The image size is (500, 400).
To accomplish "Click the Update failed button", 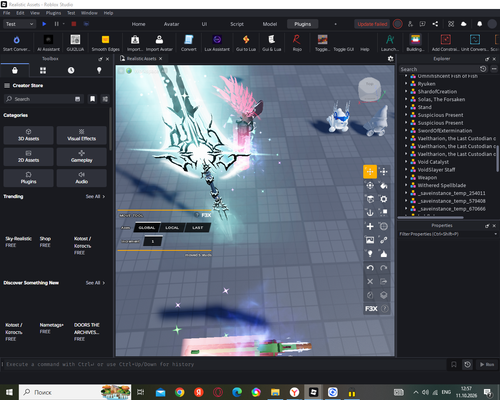I will [372, 24].
